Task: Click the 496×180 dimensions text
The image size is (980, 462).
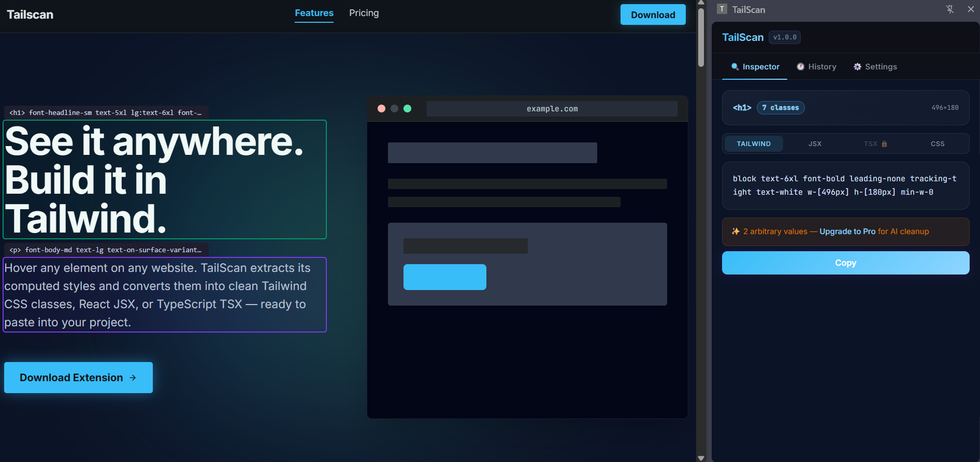Action: 945,108
